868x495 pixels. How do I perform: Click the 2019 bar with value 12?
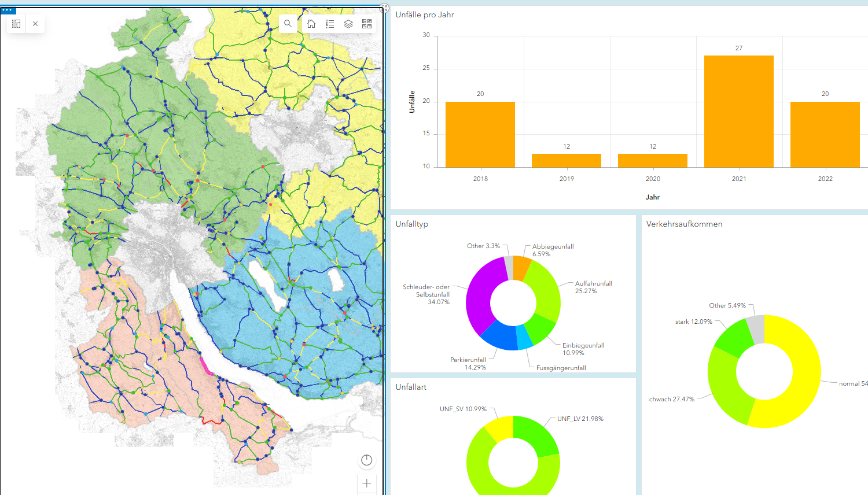click(567, 161)
